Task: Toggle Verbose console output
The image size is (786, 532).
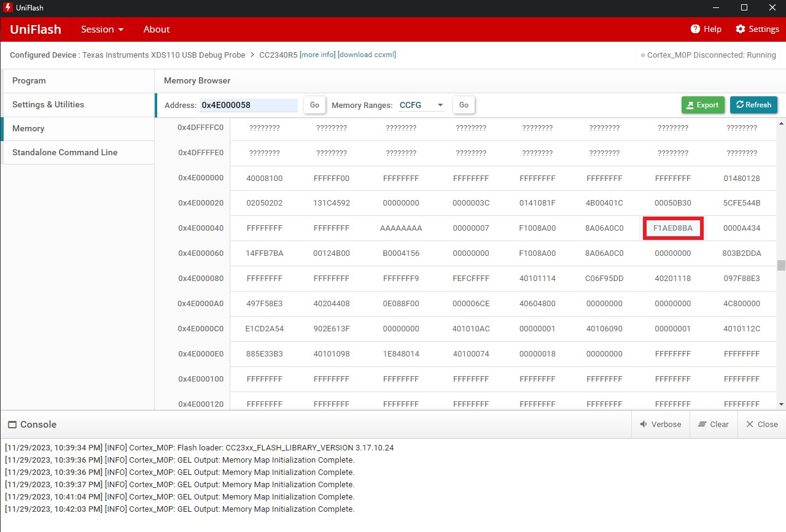Action: pyautogui.click(x=660, y=424)
